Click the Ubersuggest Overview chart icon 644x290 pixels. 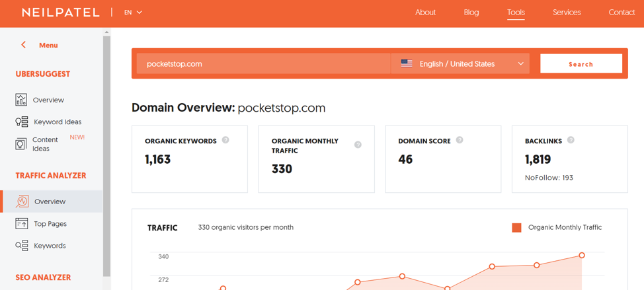coord(21,100)
